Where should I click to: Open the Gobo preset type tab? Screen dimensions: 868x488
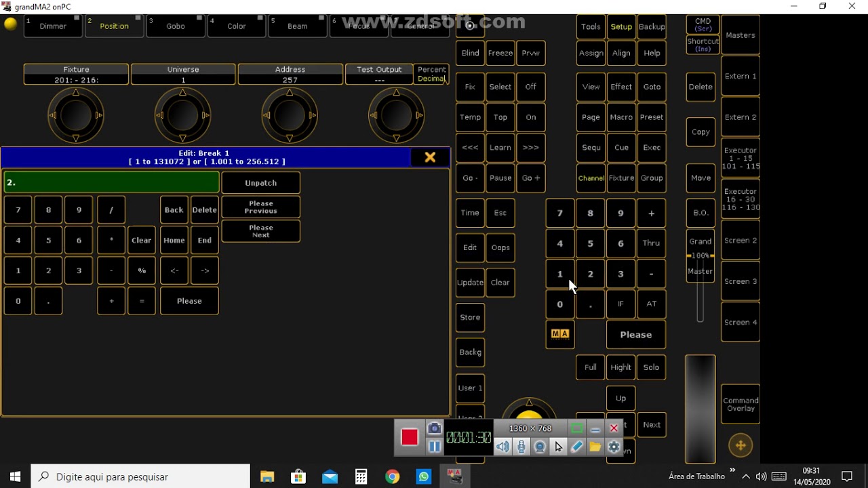pos(175,26)
